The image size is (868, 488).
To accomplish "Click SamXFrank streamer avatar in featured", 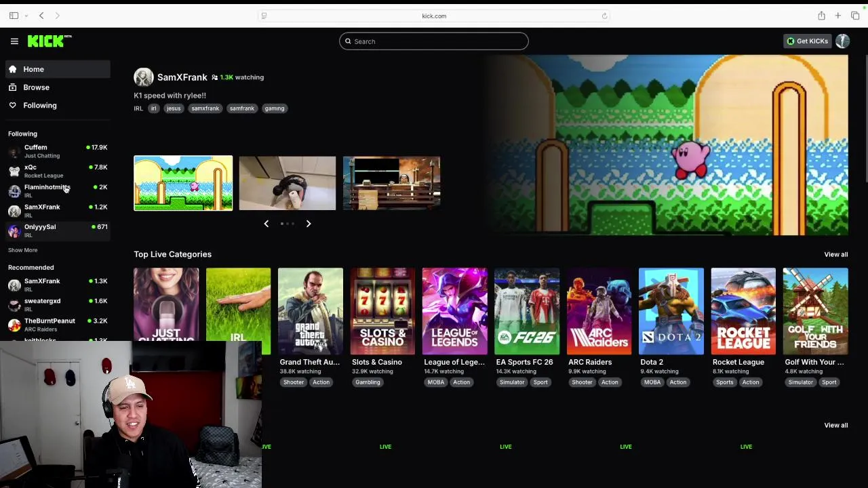I will pos(143,77).
